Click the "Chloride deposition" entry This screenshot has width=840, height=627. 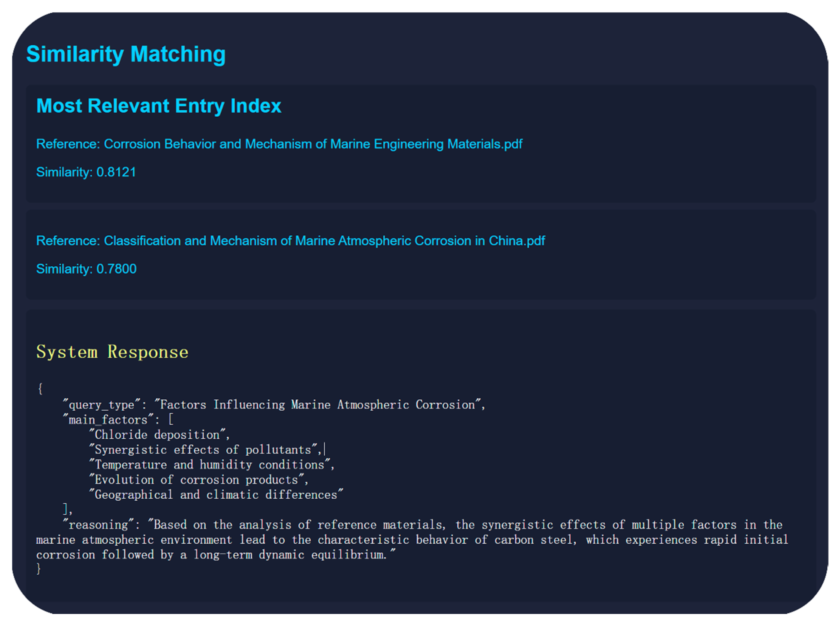pos(159,434)
